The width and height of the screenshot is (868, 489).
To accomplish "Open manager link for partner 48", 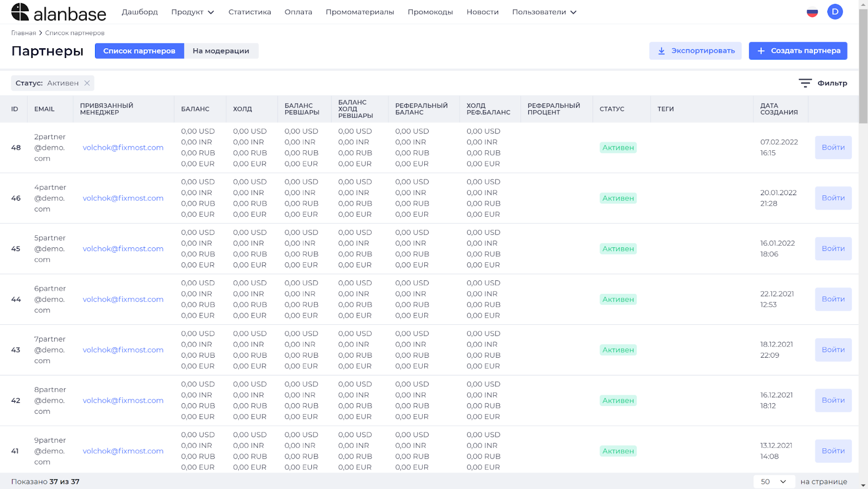I will click(x=123, y=147).
